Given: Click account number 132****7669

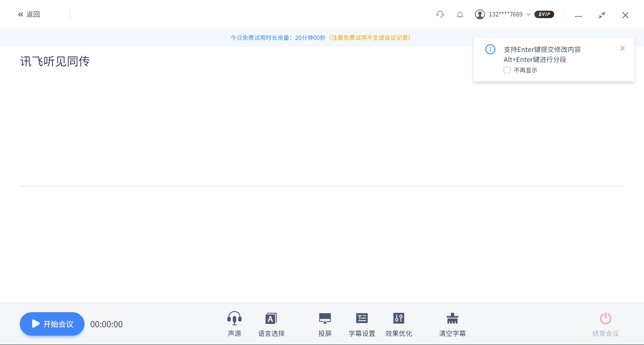Looking at the screenshot, I should click(505, 14).
